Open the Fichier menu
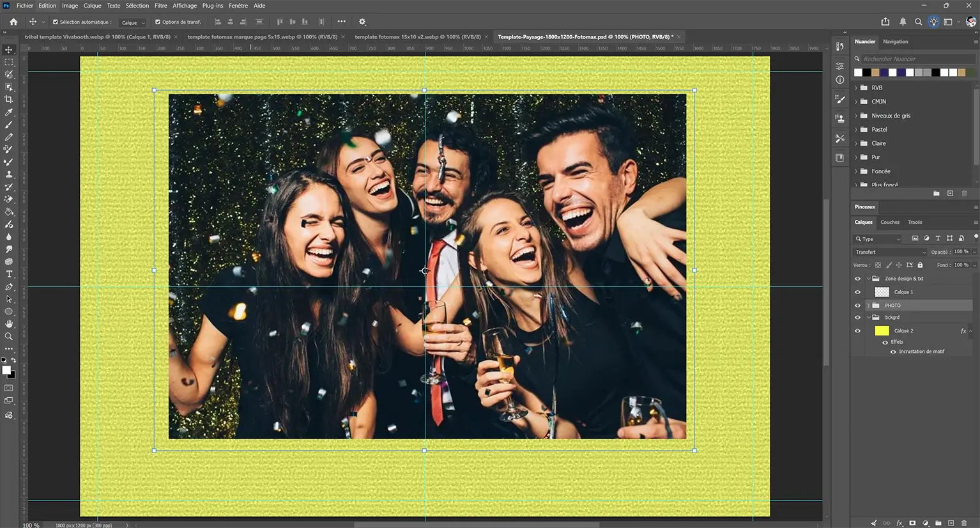Screen dimensions: 980x528 (24, 6)
